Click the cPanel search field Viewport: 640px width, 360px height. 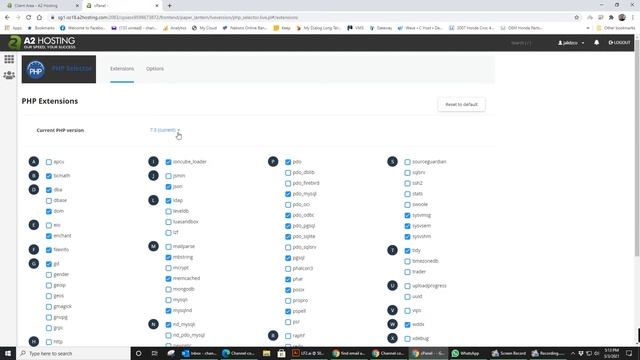[521, 43]
